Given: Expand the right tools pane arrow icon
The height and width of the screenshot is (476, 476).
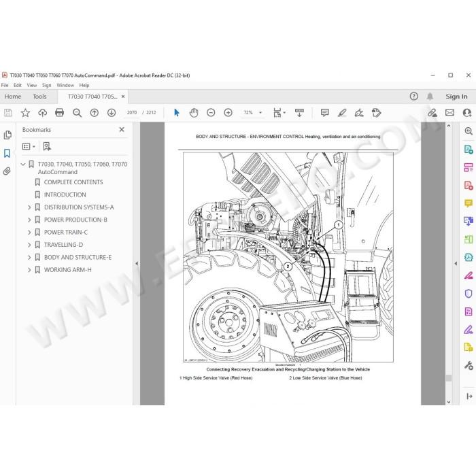Looking at the screenshot, I should [469, 396].
